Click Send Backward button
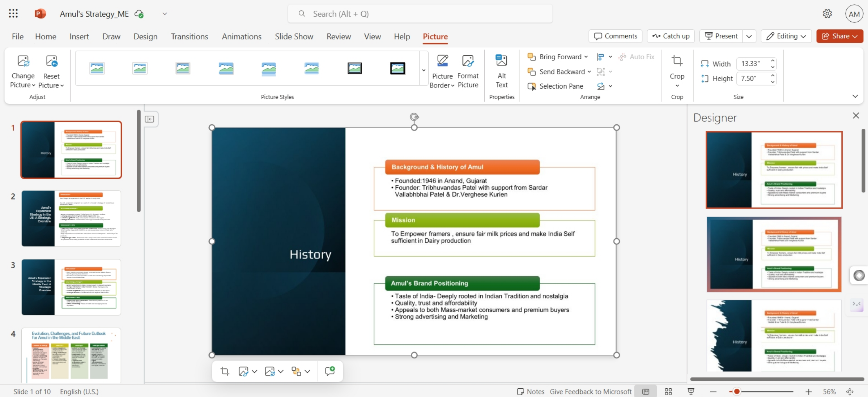The width and height of the screenshot is (868, 397). 557,72
